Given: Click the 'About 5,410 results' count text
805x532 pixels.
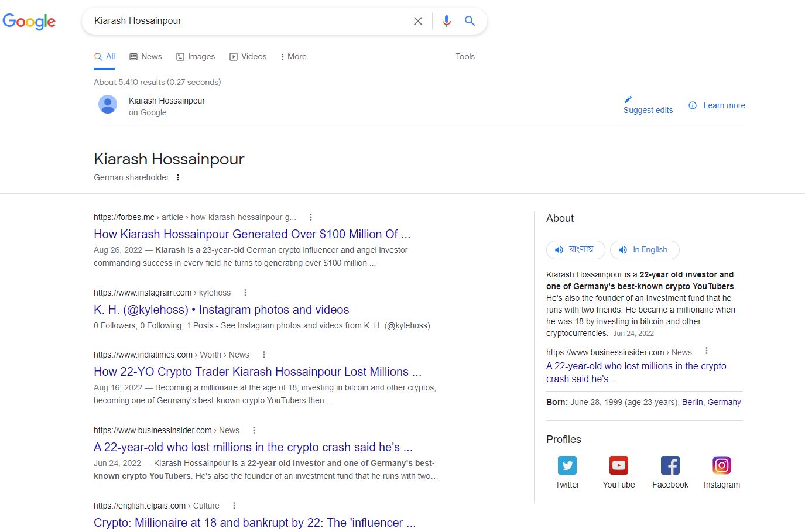Looking at the screenshot, I should (x=157, y=82).
